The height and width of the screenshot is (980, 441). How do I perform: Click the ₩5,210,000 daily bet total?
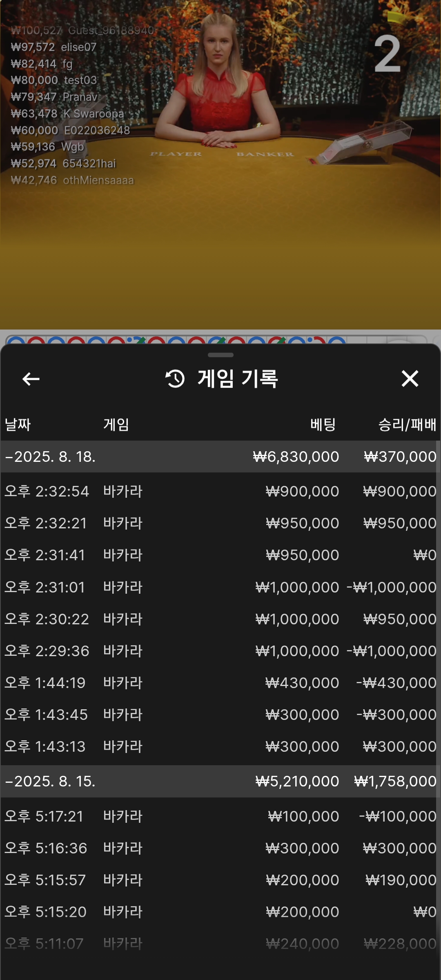click(297, 781)
